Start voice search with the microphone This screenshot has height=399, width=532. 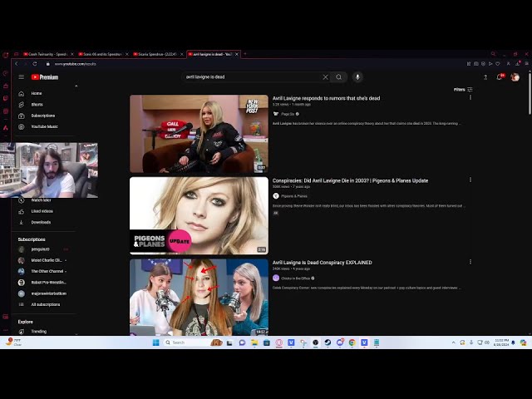[x=358, y=77]
